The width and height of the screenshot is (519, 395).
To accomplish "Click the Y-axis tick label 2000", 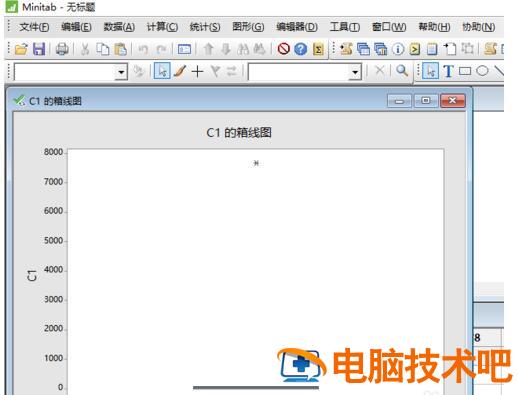I will pos(53,329).
